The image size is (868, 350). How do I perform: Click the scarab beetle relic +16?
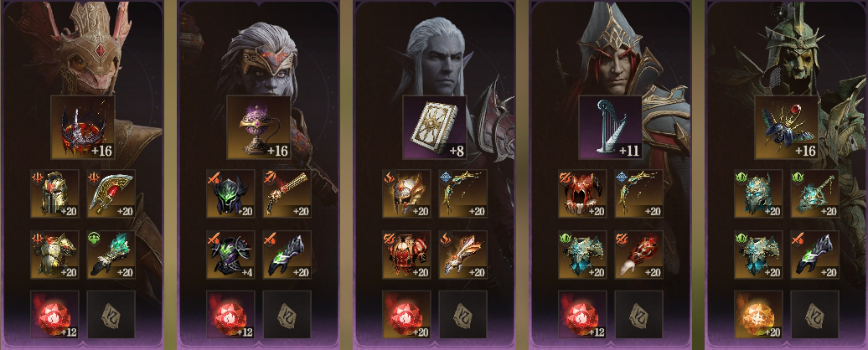tap(787, 127)
